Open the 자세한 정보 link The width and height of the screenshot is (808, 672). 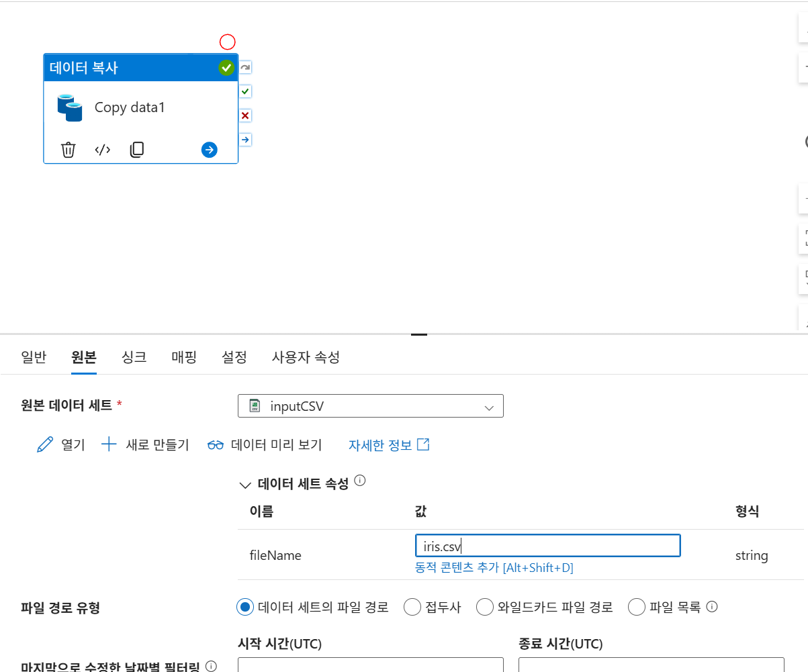point(389,445)
